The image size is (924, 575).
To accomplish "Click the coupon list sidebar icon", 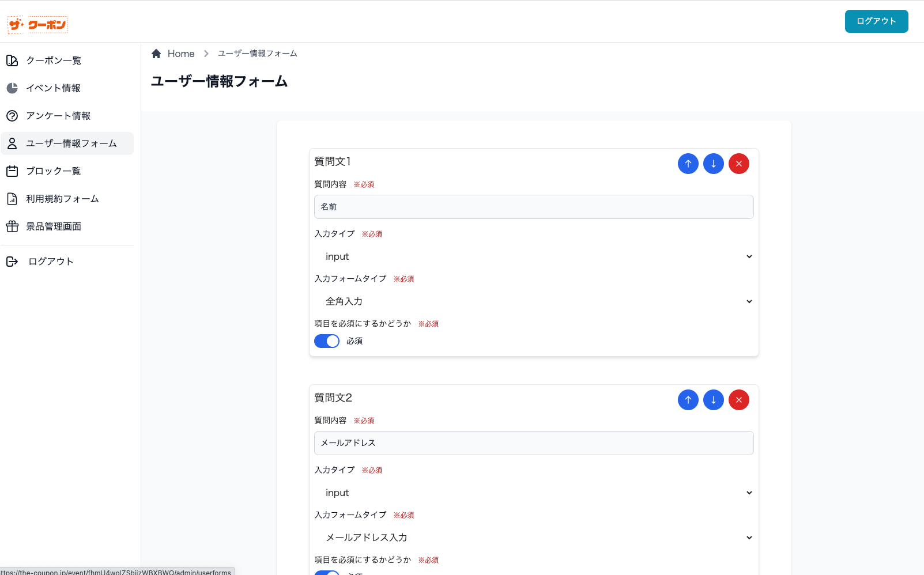I will tap(12, 60).
